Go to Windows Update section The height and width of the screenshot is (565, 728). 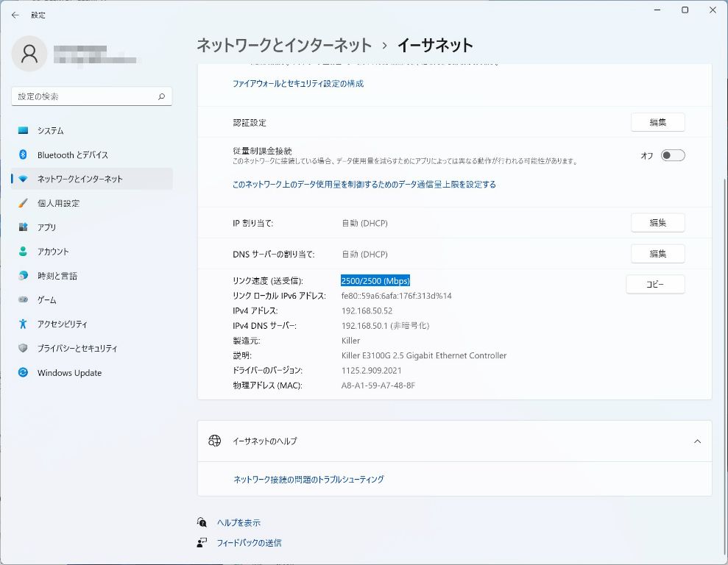click(69, 373)
